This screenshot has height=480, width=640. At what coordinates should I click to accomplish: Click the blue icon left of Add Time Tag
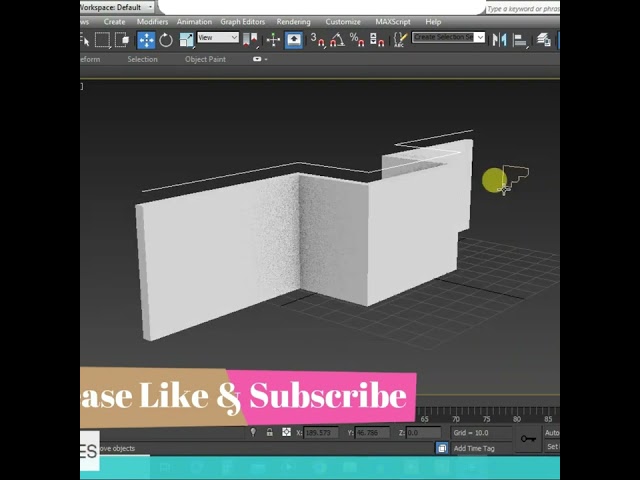coord(442,448)
